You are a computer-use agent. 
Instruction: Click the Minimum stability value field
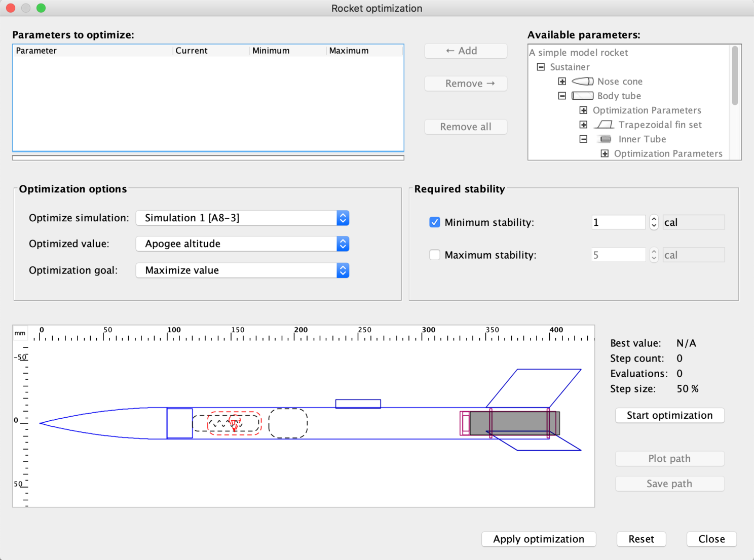pyautogui.click(x=618, y=222)
